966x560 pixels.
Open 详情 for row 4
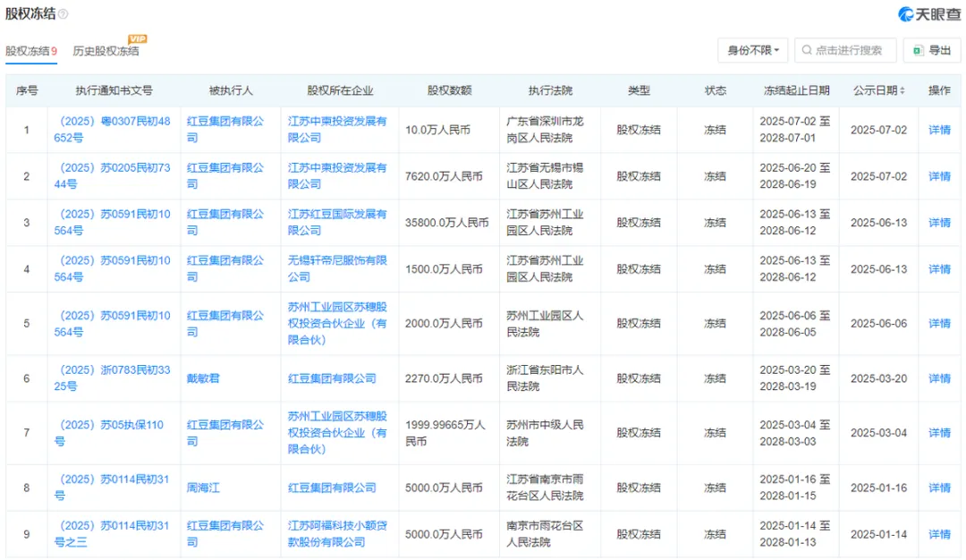pyautogui.click(x=939, y=269)
